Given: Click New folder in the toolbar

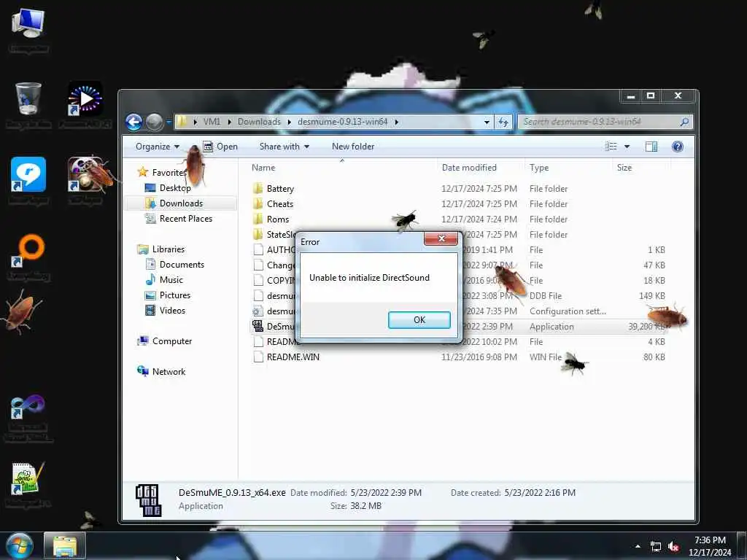Looking at the screenshot, I should 353,147.
